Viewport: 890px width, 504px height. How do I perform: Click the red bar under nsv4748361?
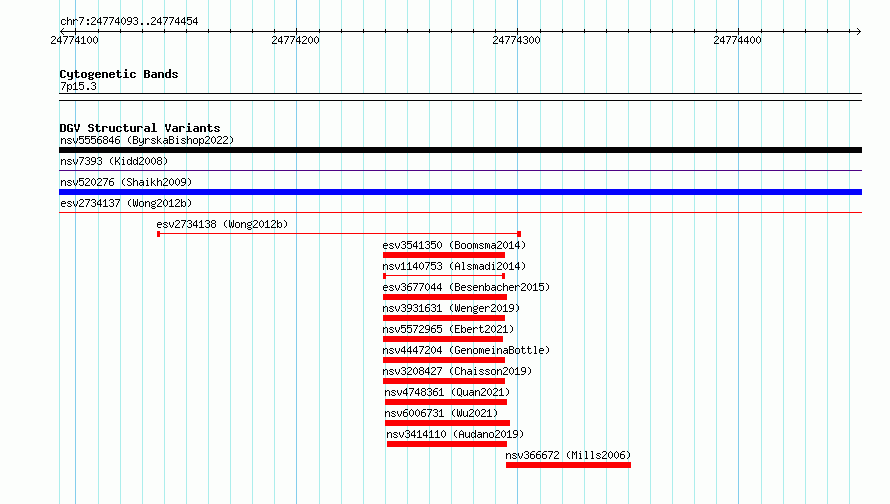pyautogui.click(x=446, y=402)
